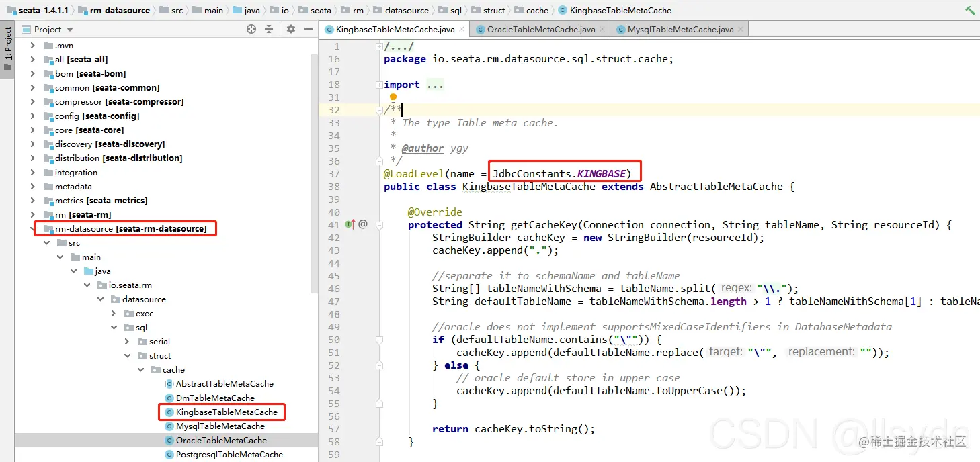This screenshot has width=980, height=462.
Task: Expand the serial package node
Action: [127, 341]
